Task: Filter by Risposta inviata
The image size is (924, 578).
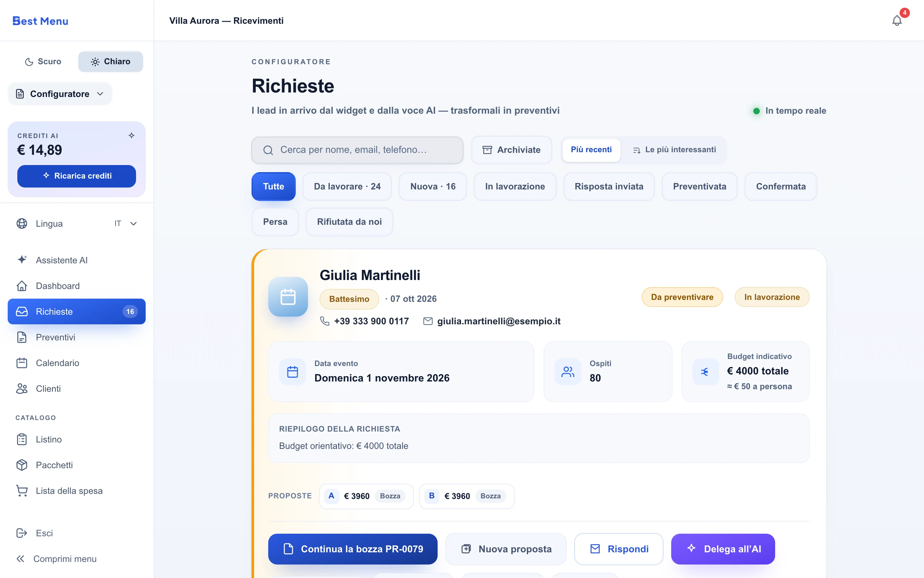Action: (609, 187)
